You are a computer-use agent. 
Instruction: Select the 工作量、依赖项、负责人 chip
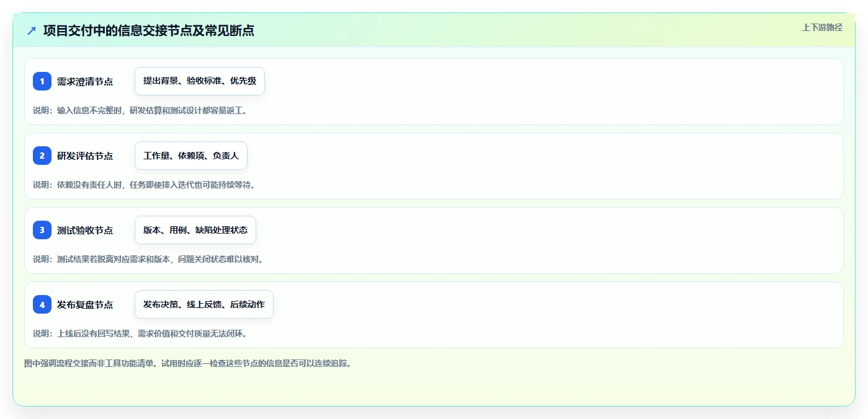(191, 156)
